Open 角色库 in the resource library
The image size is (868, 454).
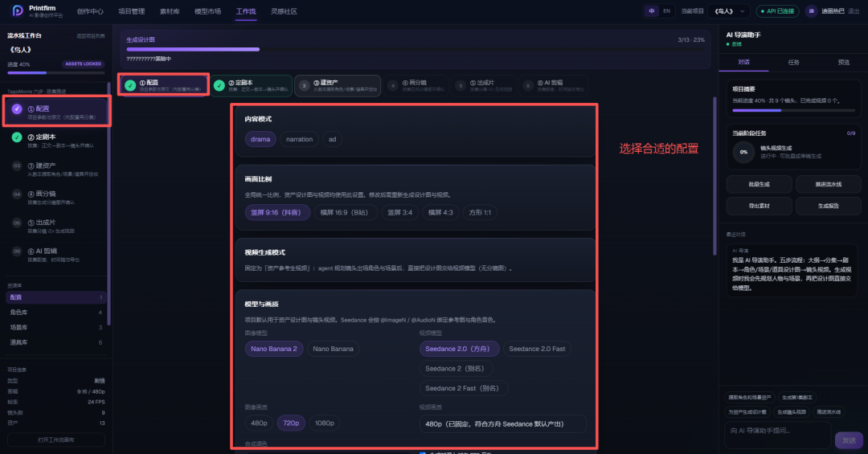(x=56, y=313)
